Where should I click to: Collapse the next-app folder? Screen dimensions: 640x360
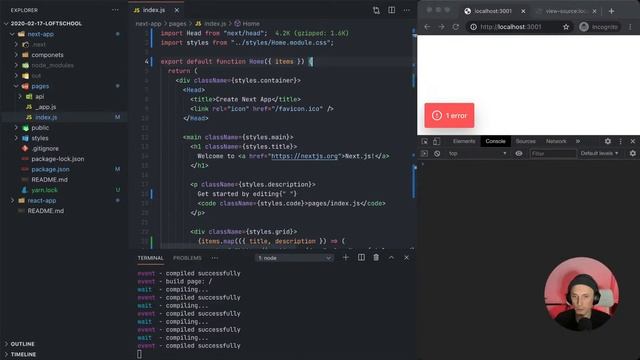[40, 34]
